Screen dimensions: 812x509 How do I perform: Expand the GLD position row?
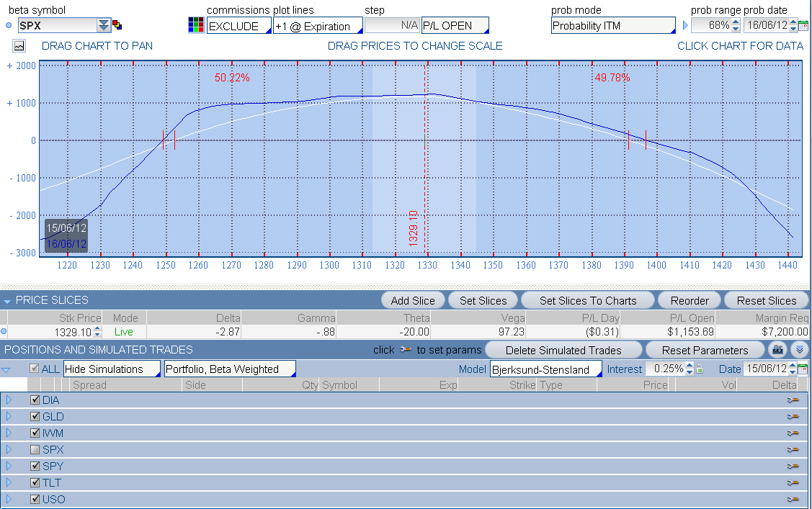point(9,416)
